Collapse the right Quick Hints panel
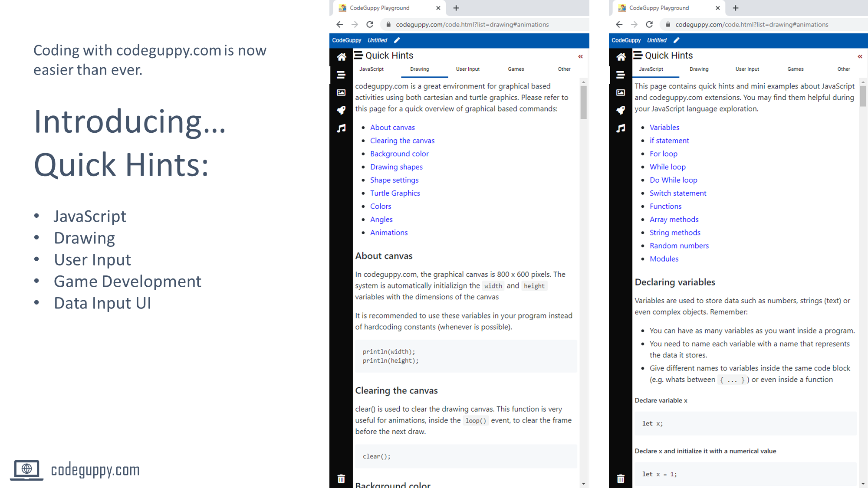The width and height of the screenshot is (868, 488). tap(860, 56)
